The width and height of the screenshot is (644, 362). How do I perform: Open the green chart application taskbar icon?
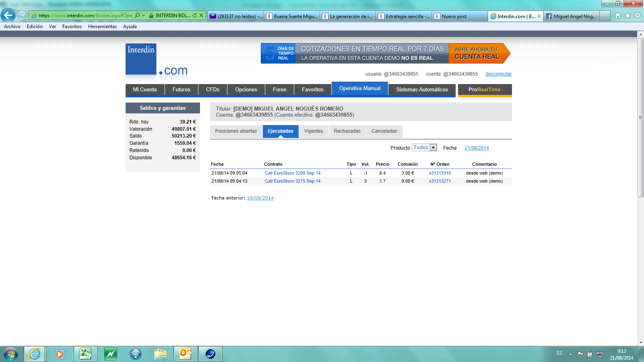[110, 354]
